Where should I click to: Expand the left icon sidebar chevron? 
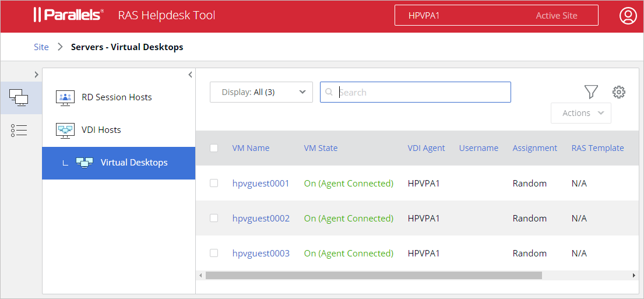pos(36,75)
